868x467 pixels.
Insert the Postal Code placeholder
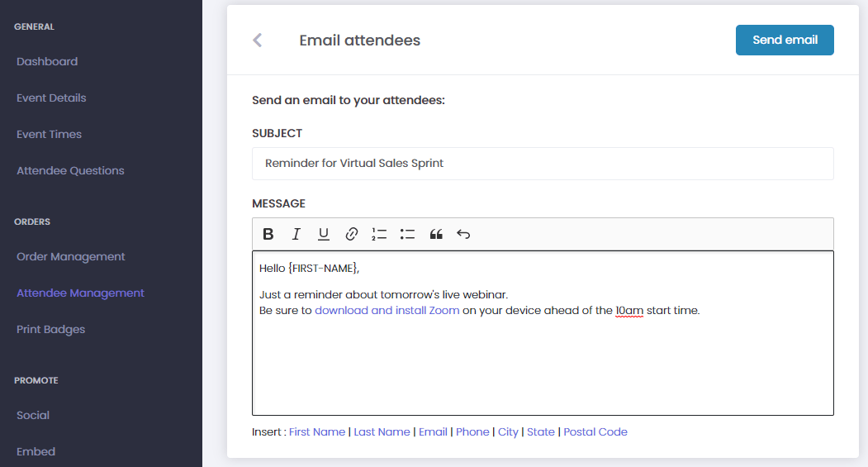coord(595,431)
